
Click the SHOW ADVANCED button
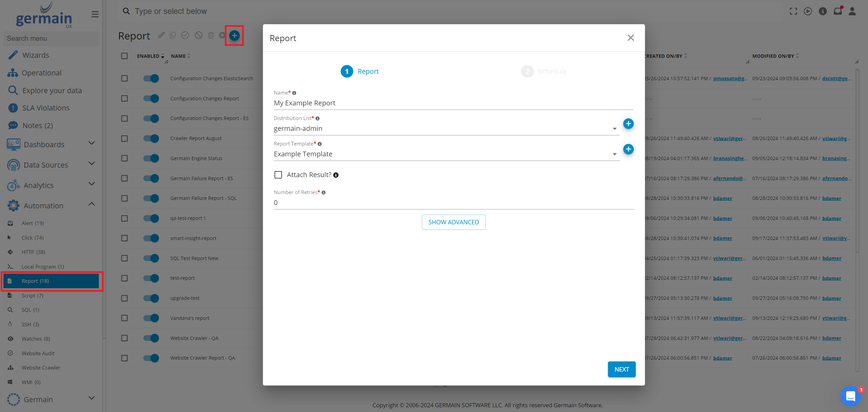click(x=453, y=222)
